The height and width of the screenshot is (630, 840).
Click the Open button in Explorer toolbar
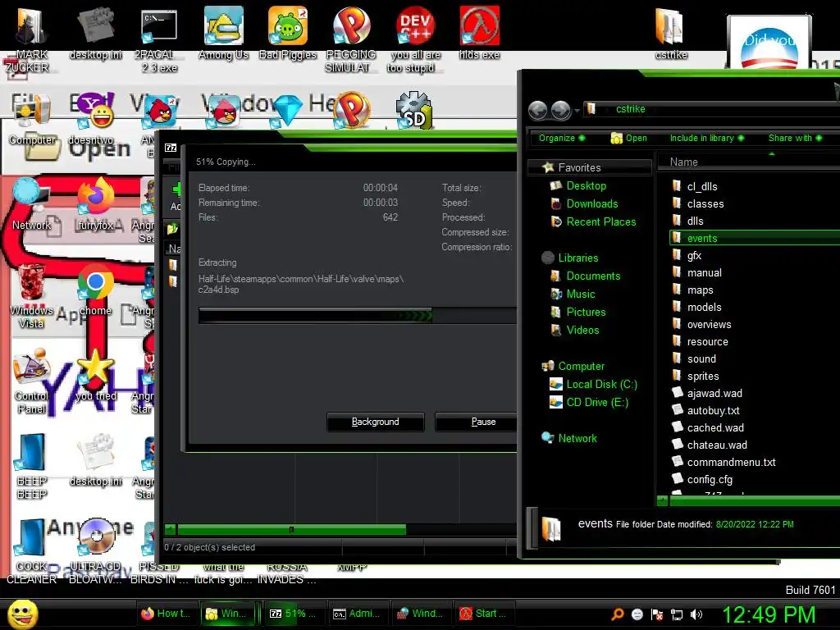point(629,138)
